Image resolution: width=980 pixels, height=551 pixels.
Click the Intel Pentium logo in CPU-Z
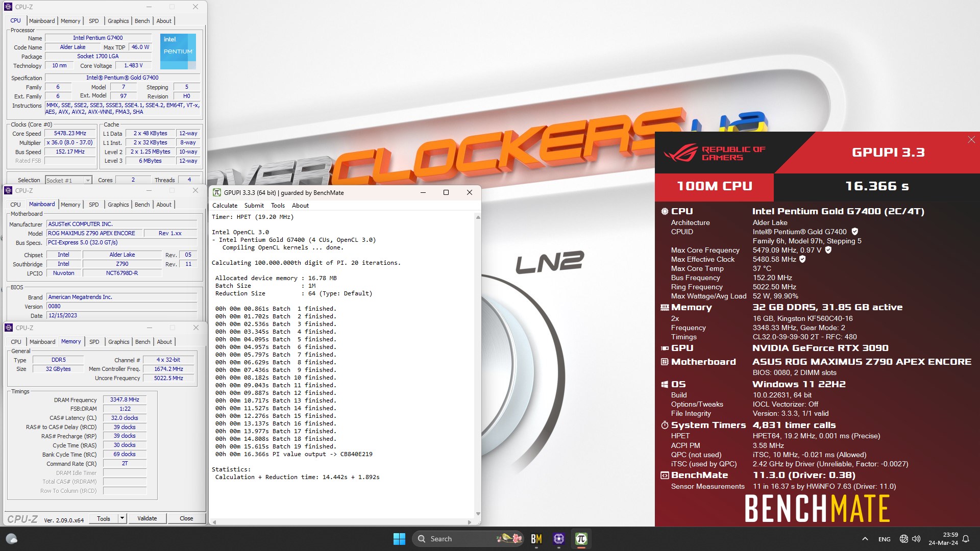pyautogui.click(x=178, y=52)
